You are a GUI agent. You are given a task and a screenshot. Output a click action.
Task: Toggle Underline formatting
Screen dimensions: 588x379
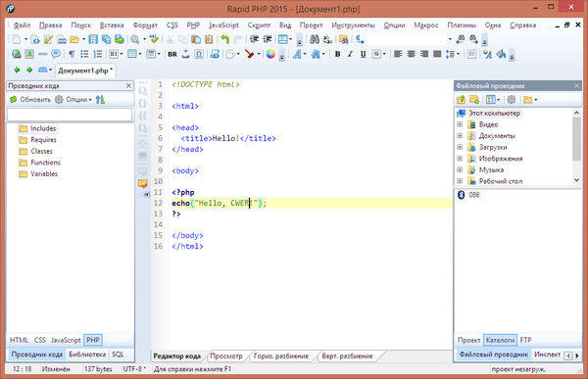click(363, 54)
